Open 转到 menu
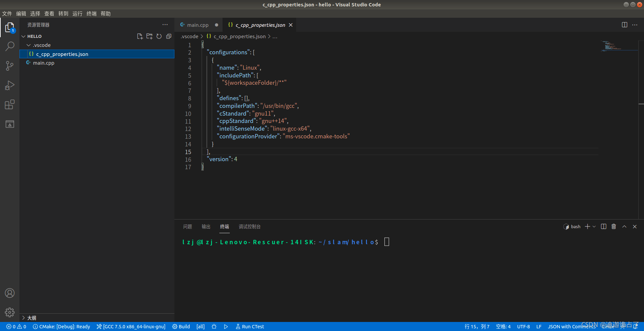The width and height of the screenshot is (644, 331). pos(63,13)
